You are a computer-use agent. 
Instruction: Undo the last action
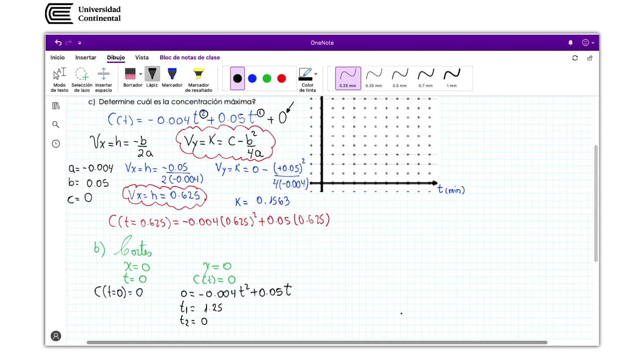(58, 43)
